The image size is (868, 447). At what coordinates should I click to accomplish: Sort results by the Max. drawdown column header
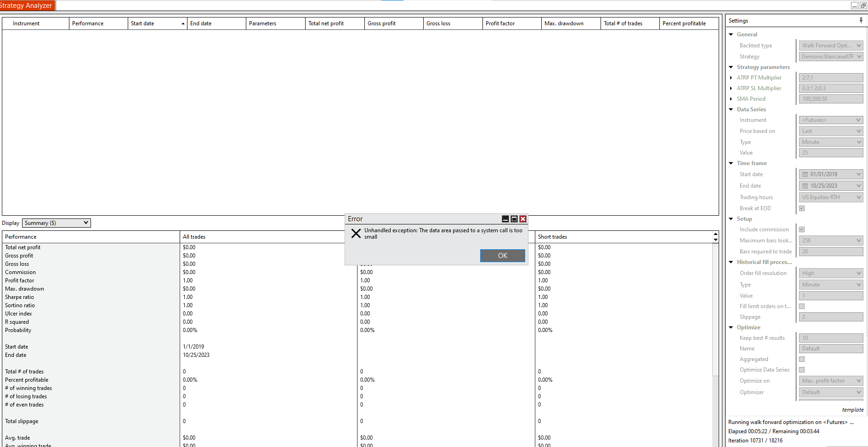[571, 23]
